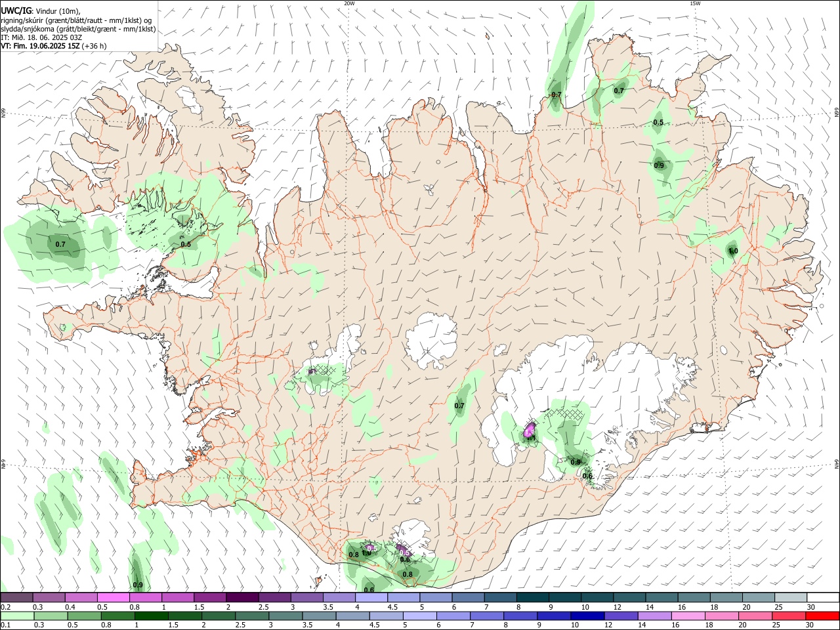Select the sleet/snow legend swatch for 0.3–0.4
The image size is (840, 630).
(x=49, y=598)
